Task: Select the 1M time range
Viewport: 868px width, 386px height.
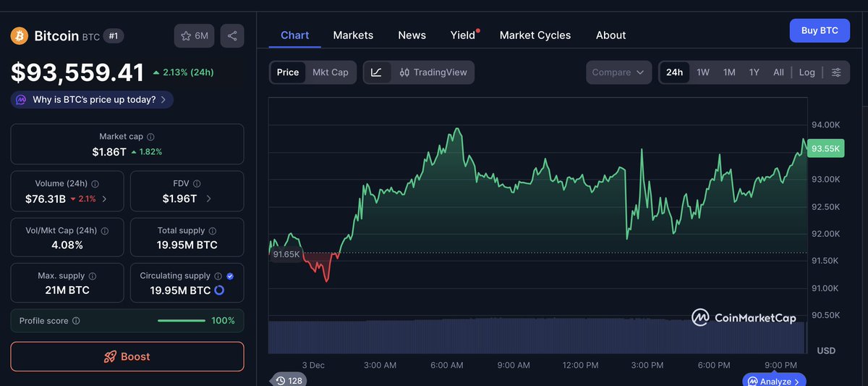Action: click(729, 72)
